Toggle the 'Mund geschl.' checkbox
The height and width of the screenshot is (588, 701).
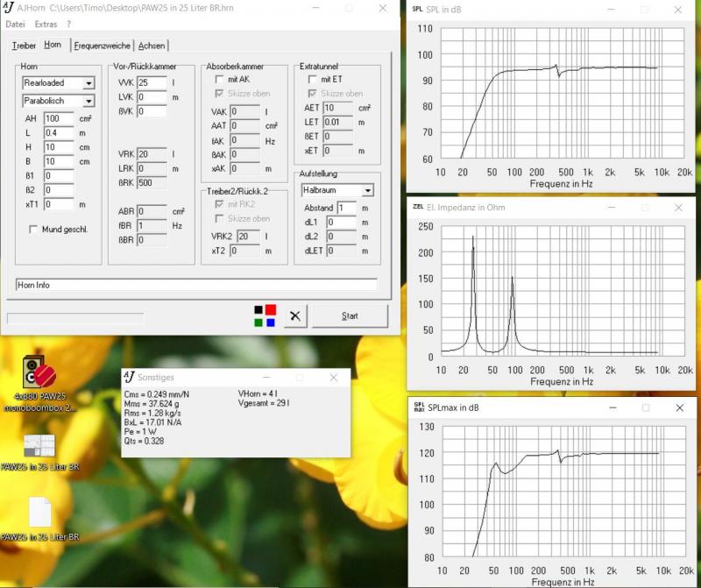point(33,230)
